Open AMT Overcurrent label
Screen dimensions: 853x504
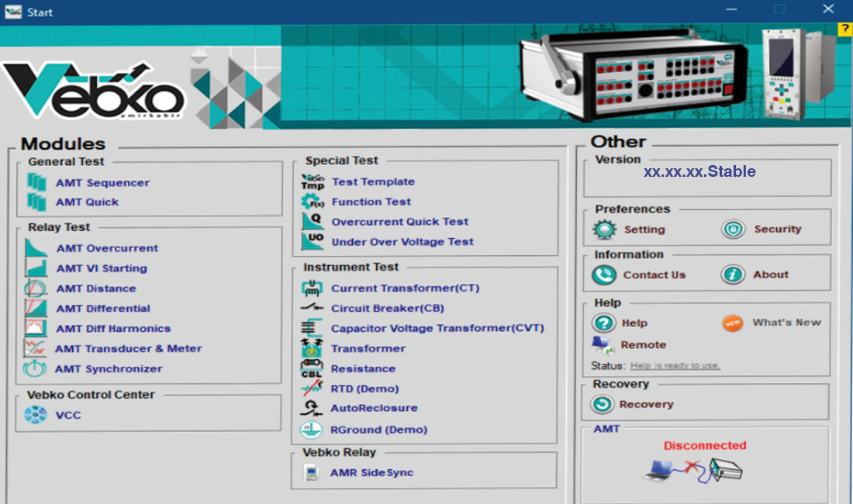107,248
